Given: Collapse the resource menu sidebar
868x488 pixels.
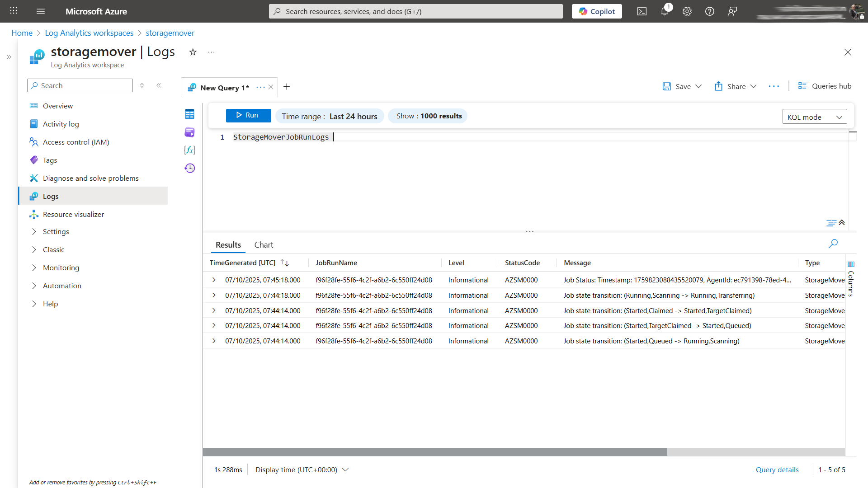Looking at the screenshot, I should 159,85.
